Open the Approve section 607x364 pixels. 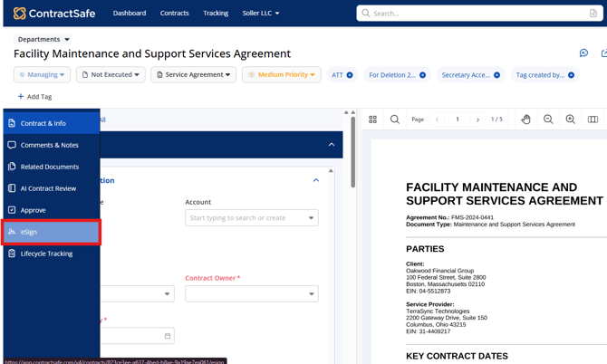click(x=52, y=210)
